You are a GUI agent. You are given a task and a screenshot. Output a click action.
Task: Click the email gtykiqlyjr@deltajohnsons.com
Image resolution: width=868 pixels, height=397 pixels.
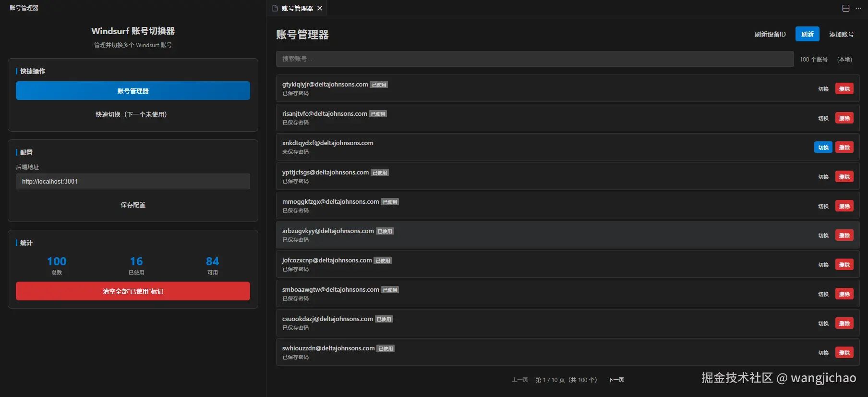[325, 84]
